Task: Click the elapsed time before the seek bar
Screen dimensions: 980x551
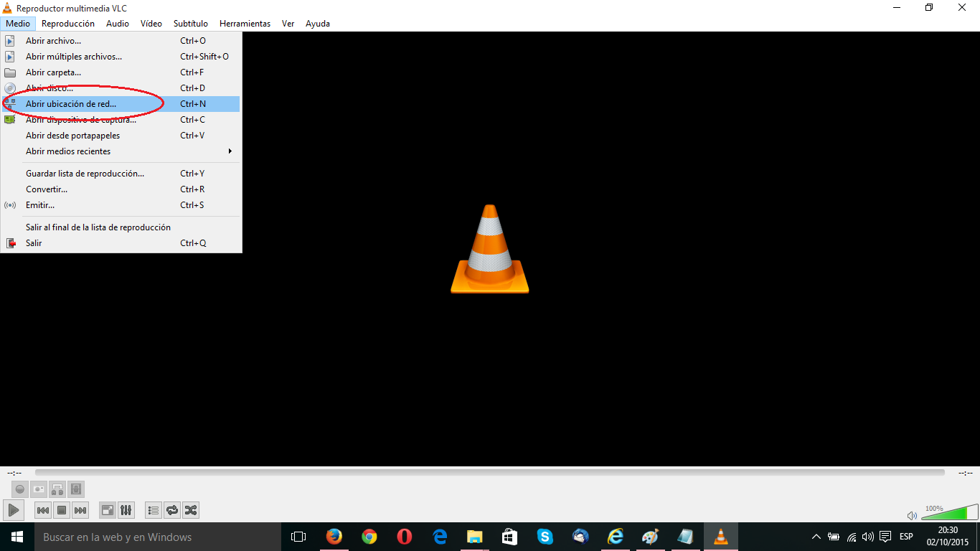Action: [14, 473]
